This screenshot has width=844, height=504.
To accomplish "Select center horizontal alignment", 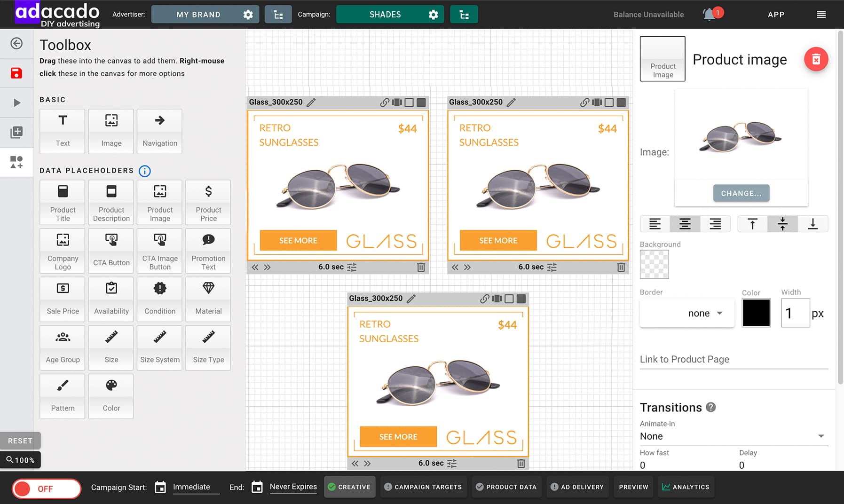I will point(685,224).
